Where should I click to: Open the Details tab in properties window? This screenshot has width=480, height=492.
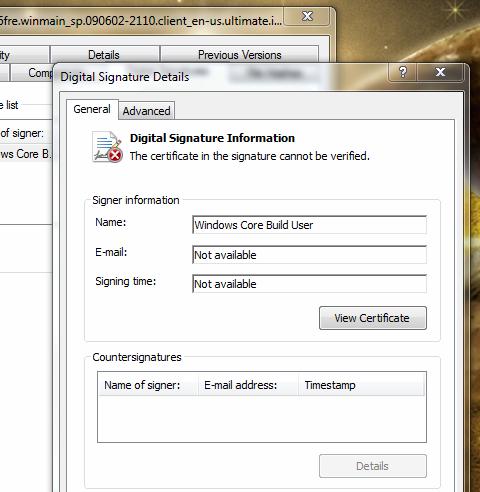tap(104, 55)
